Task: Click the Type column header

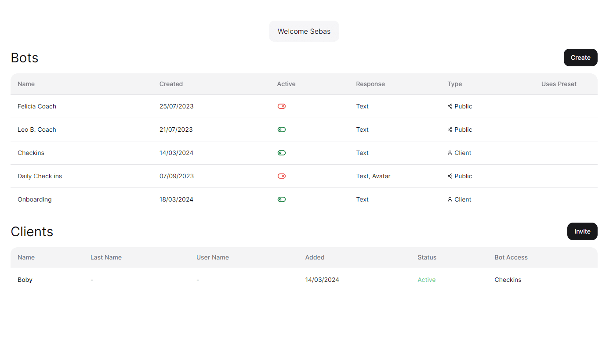Action: [x=455, y=84]
